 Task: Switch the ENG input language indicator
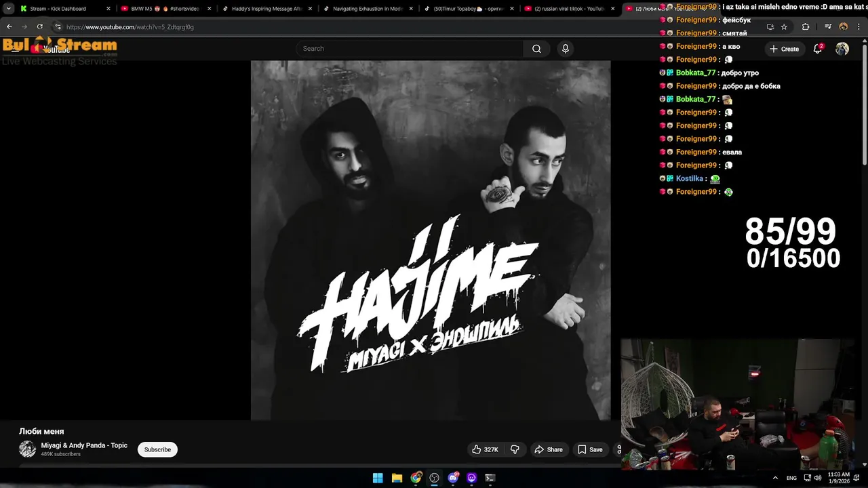791,478
